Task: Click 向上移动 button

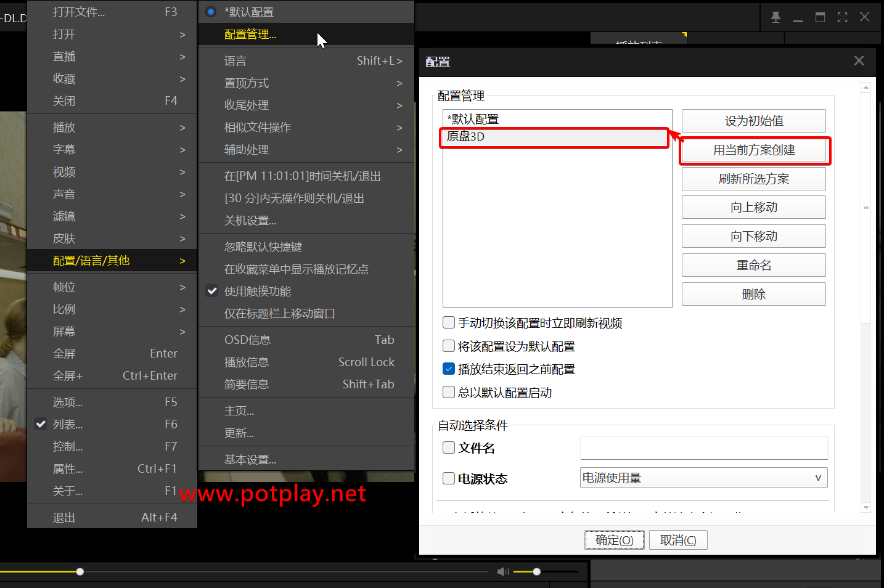Action: tap(754, 207)
